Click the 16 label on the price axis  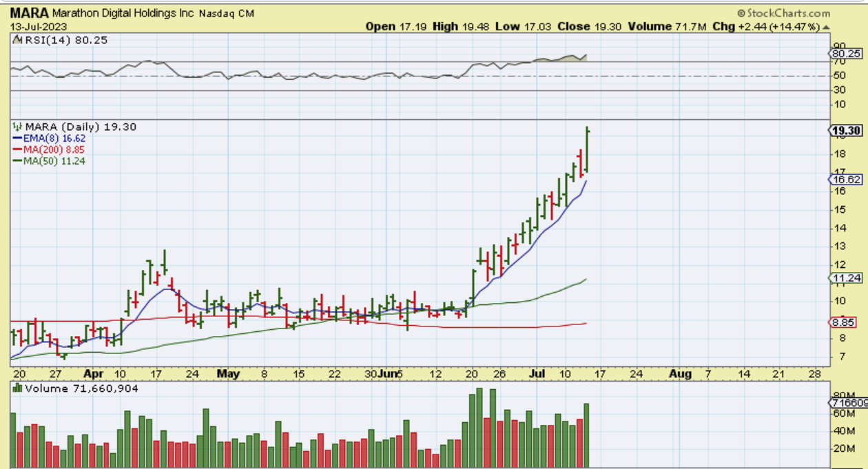pos(839,191)
